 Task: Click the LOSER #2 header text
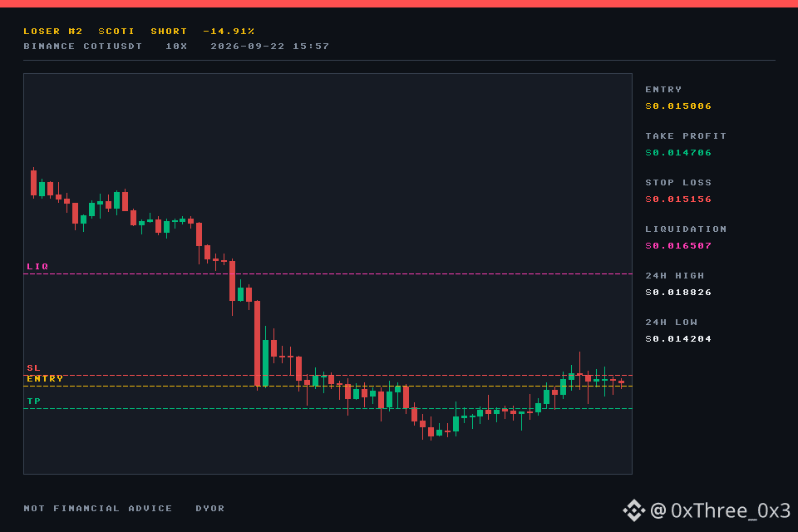click(x=53, y=31)
